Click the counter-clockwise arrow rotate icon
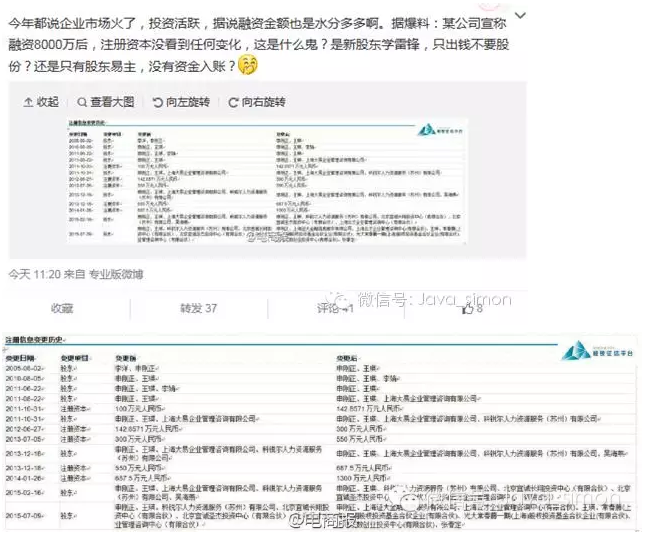 tap(157, 102)
